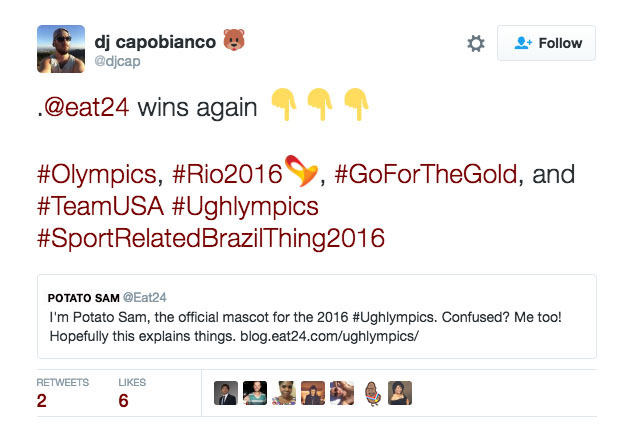Open dj capobianco's profile picture

point(61,49)
